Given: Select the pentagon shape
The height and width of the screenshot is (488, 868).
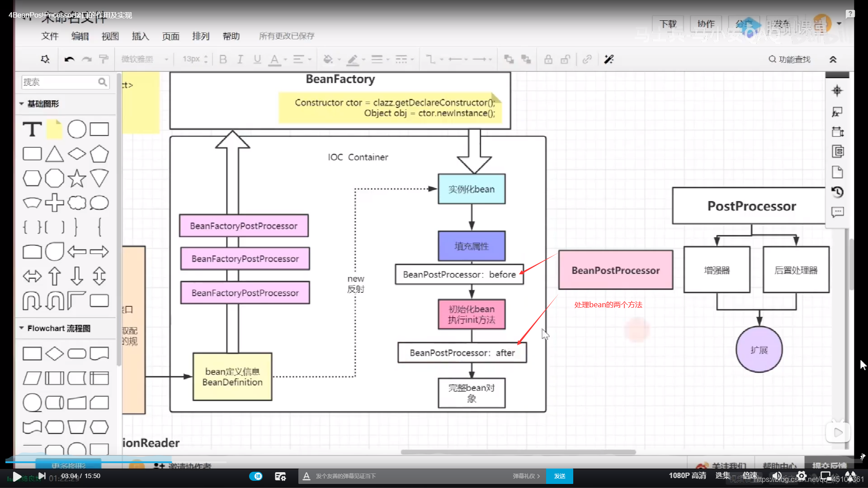Looking at the screenshot, I should click(99, 154).
